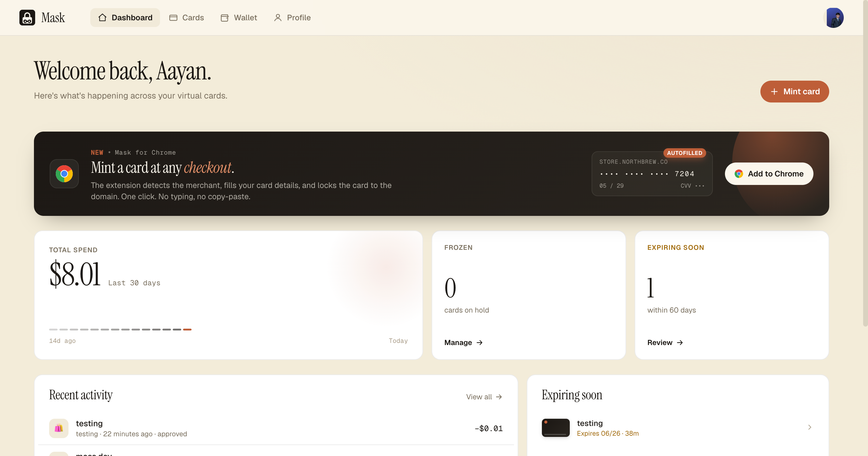
Task: Open the testing transaction row
Action: 275,428
